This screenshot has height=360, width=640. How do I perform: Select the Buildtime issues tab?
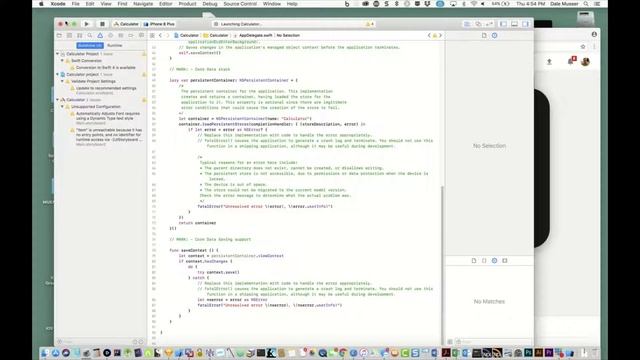pyautogui.click(x=90, y=46)
